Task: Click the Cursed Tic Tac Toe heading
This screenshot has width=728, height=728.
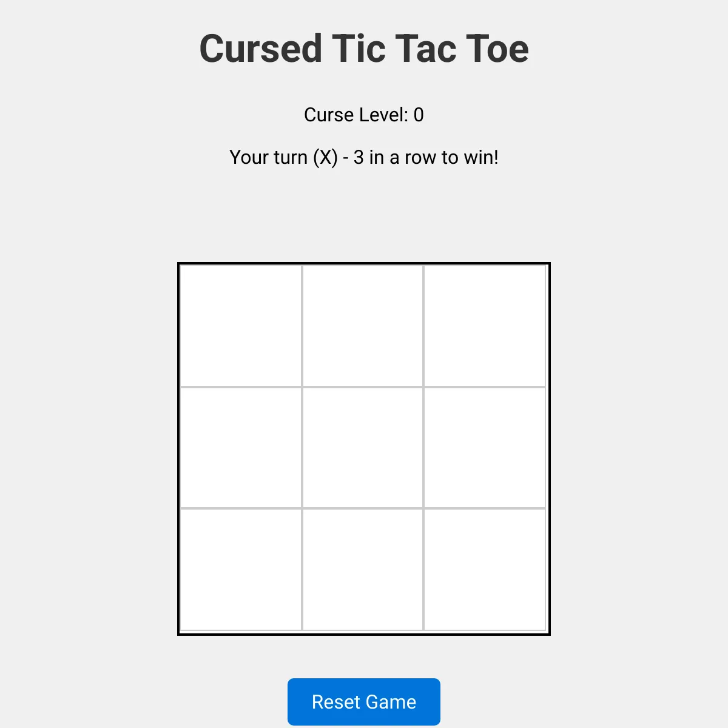Action: pos(364,49)
